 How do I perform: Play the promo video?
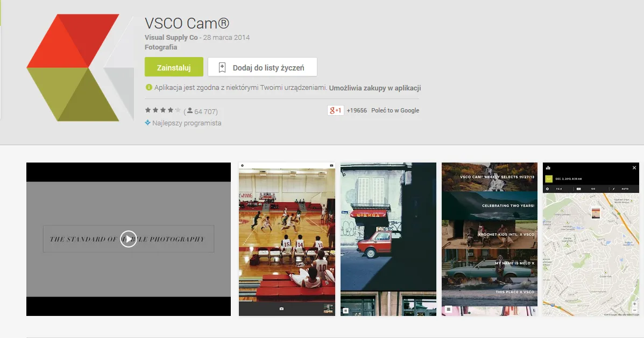pos(128,238)
